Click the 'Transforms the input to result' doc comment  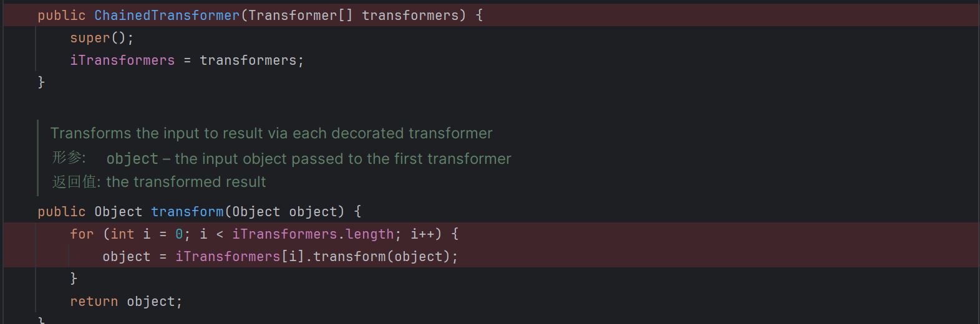coord(271,133)
